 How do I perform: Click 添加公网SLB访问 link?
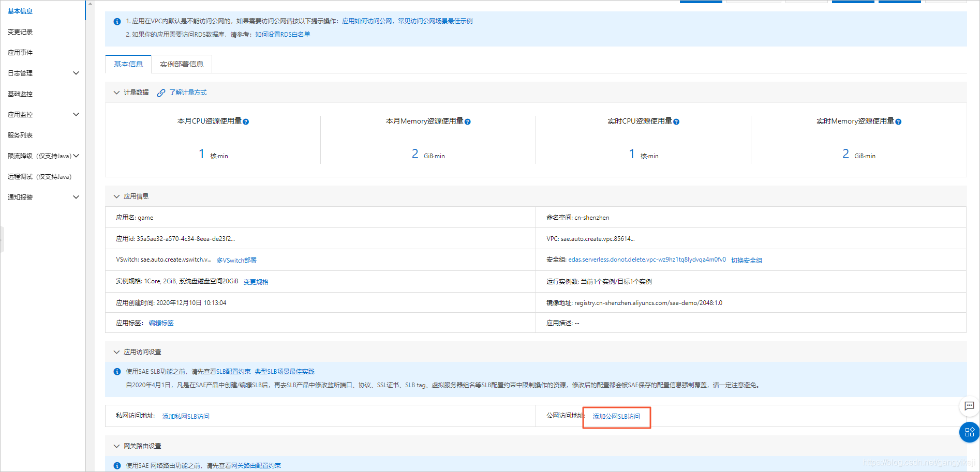click(616, 417)
